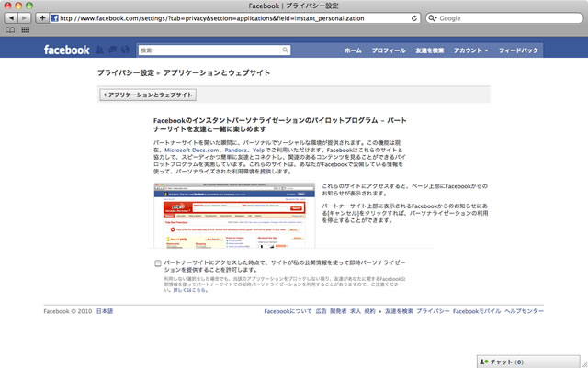Screen dimensions: 588x368
Task: Open 規約 footer link
Action: click(369, 311)
